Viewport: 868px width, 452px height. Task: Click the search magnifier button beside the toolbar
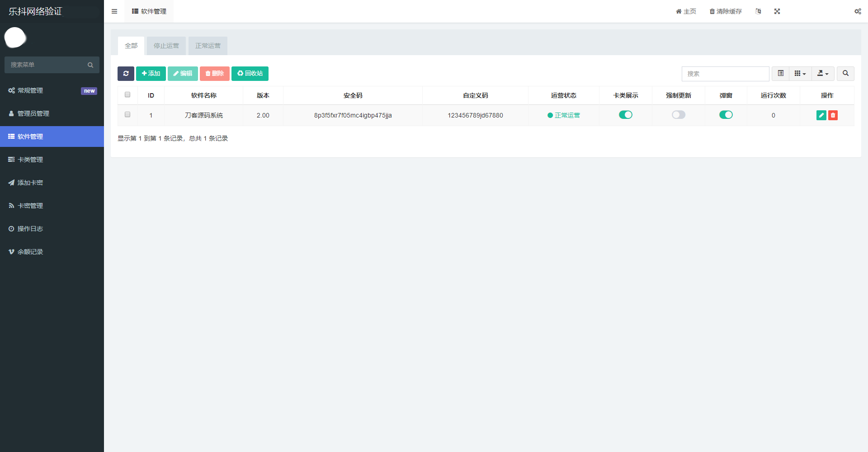(x=845, y=74)
